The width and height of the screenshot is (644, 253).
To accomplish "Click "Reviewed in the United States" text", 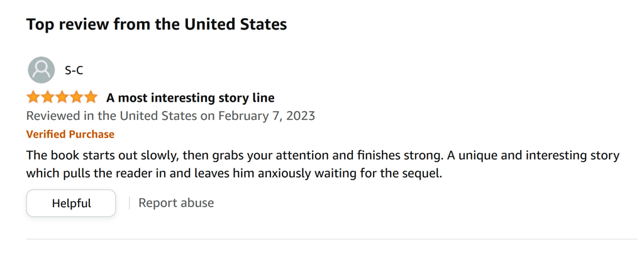I will point(112,116).
